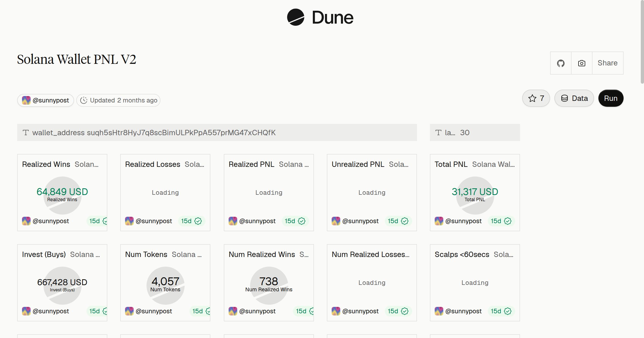Viewport: 644px width, 338px height.
Task: Click 15d badge on Num Tokens card
Action: [200, 311]
